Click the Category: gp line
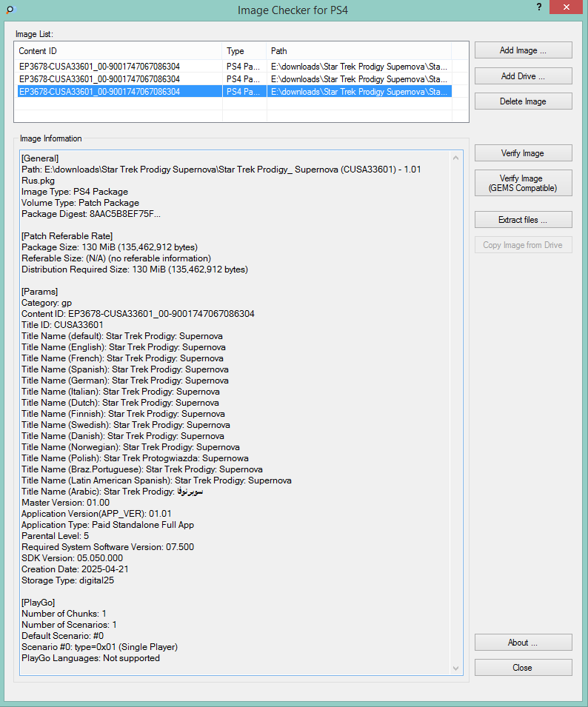This screenshot has width=588, height=707. pos(47,303)
